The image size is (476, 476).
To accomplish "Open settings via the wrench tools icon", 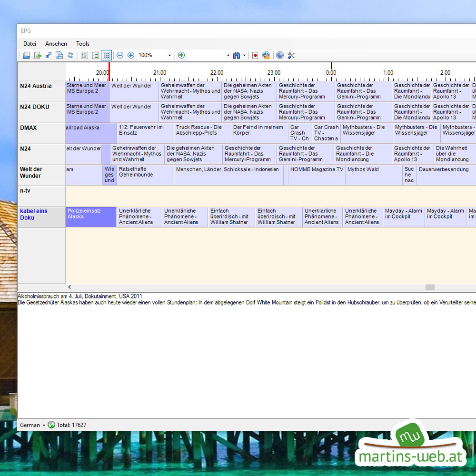I will [291, 55].
